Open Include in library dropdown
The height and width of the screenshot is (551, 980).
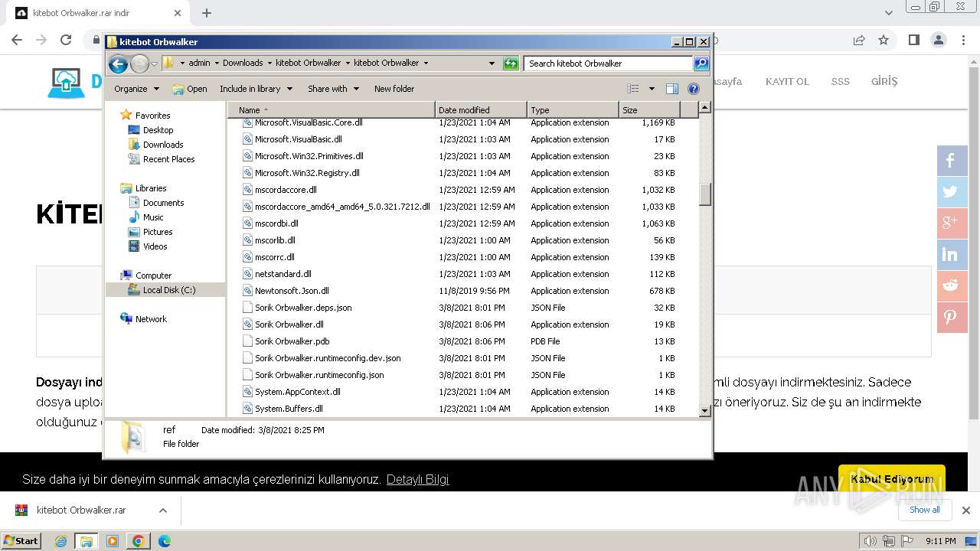[x=256, y=89]
